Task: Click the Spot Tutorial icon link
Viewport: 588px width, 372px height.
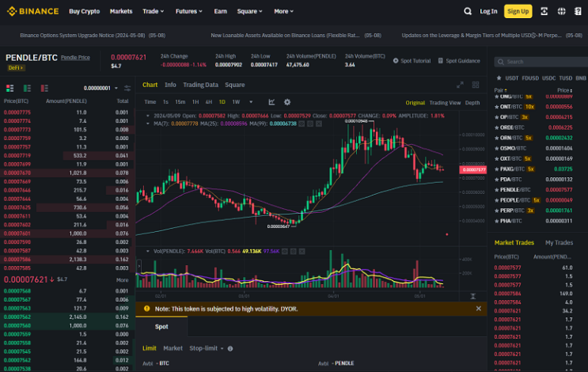Action: [x=412, y=61]
